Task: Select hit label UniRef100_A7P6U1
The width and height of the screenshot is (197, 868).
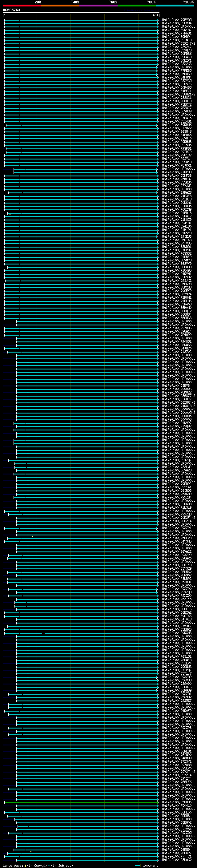Action: (177, 33)
